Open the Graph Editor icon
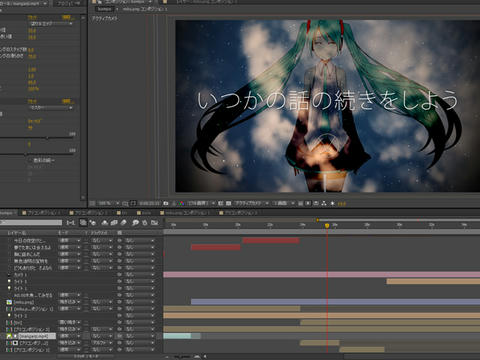 (154, 223)
